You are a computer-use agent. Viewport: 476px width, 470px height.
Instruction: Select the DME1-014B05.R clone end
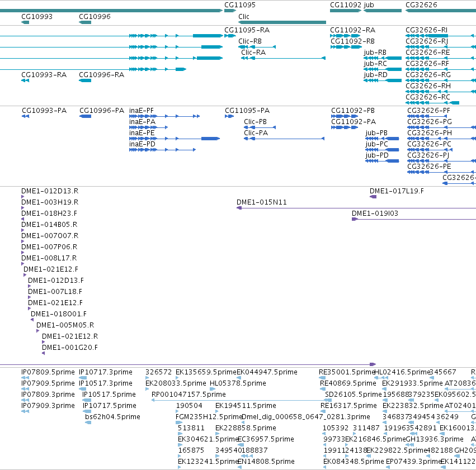pos(23,230)
